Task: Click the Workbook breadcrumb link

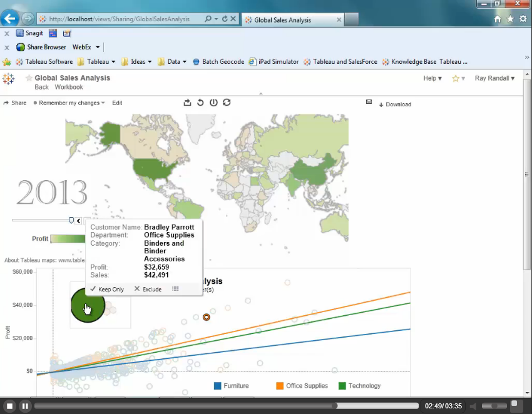Action: click(x=69, y=87)
